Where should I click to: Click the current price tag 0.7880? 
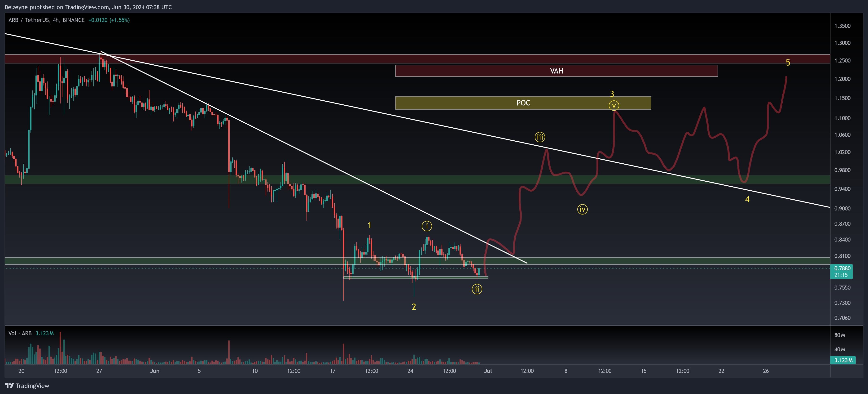(842, 272)
